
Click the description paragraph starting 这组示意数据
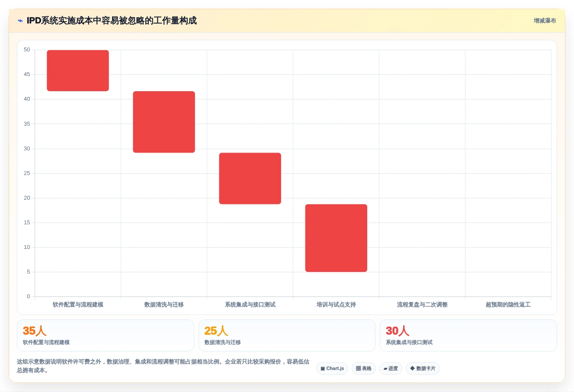(163, 366)
